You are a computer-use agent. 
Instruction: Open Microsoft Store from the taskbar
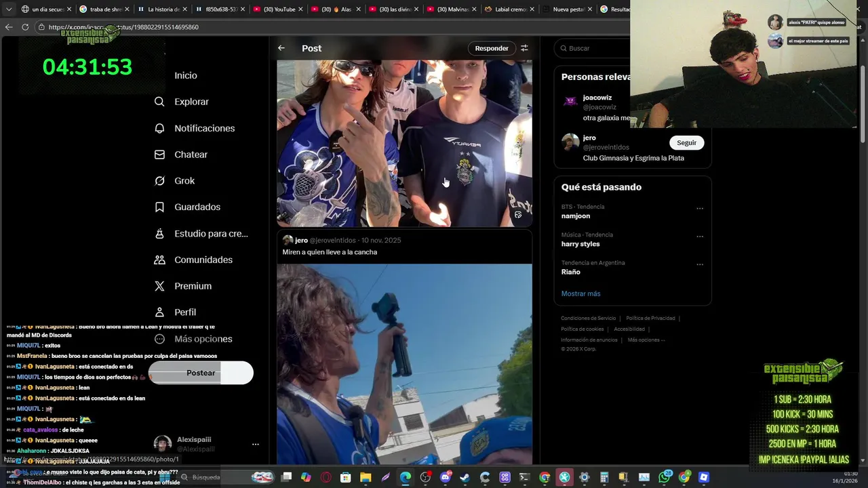[x=345, y=477]
